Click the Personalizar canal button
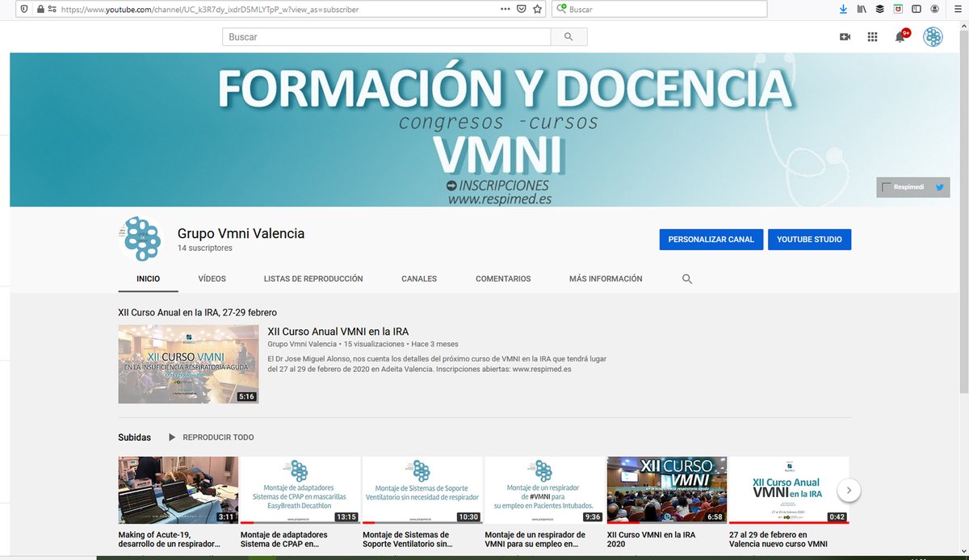Image resolution: width=969 pixels, height=560 pixels. coord(711,240)
